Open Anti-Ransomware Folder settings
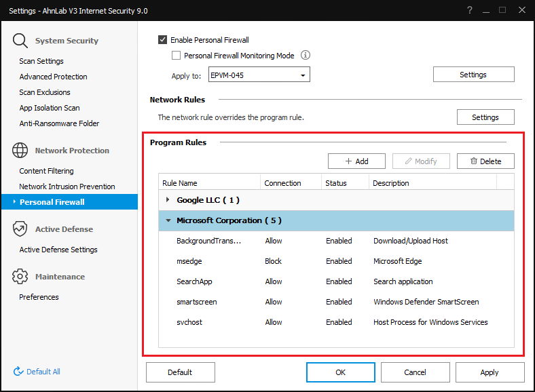This screenshot has height=392, width=535. pos(59,123)
